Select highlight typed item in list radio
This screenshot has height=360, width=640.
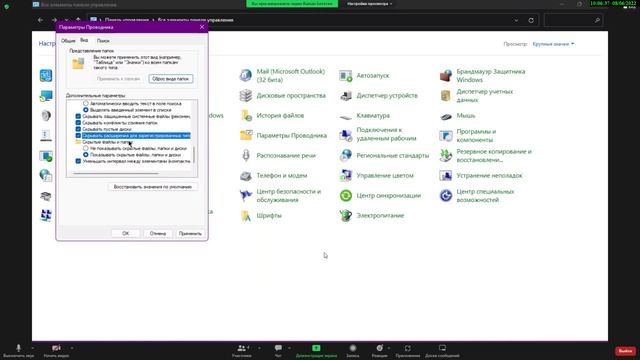pyautogui.click(x=86, y=110)
